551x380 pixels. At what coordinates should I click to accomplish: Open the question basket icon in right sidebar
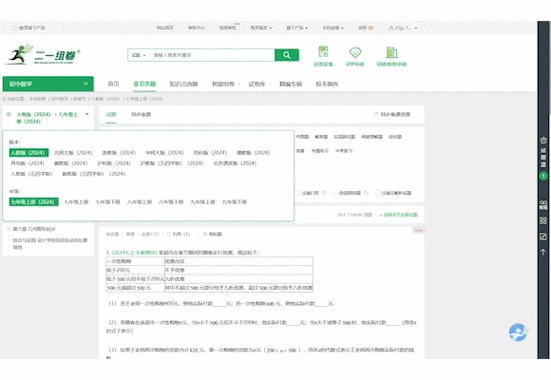click(x=543, y=140)
